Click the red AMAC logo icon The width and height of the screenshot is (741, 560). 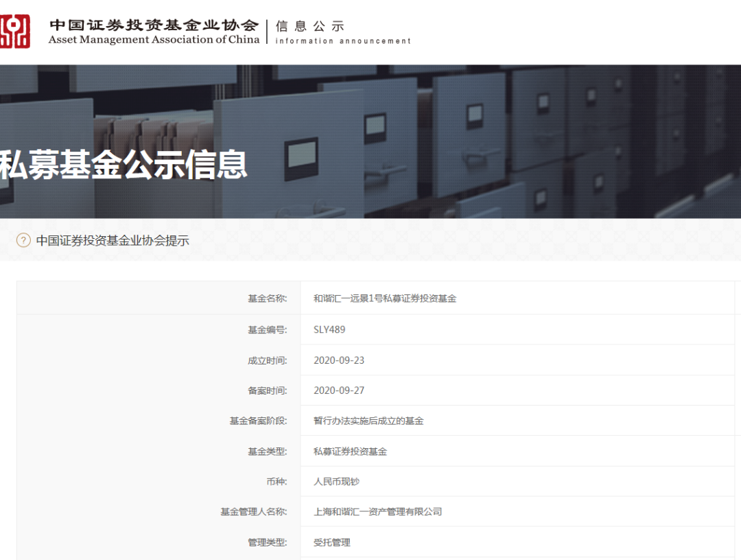click(x=14, y=32)
